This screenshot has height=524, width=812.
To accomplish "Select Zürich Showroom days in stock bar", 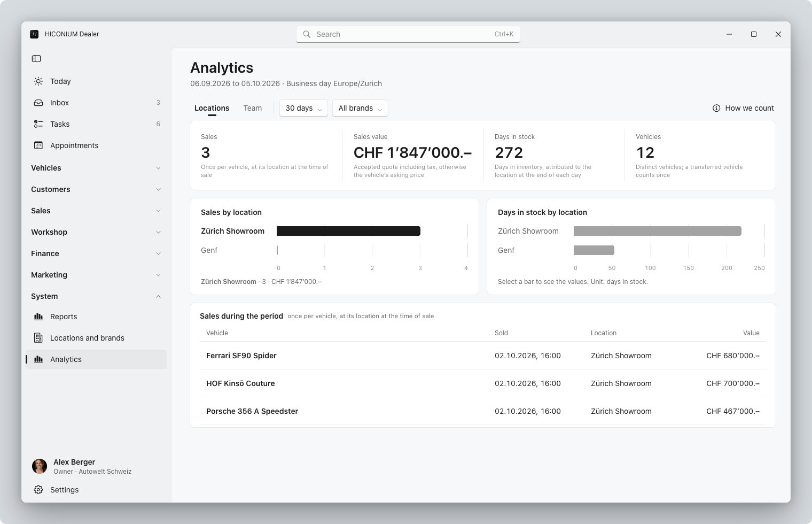I will coord(658,231).
